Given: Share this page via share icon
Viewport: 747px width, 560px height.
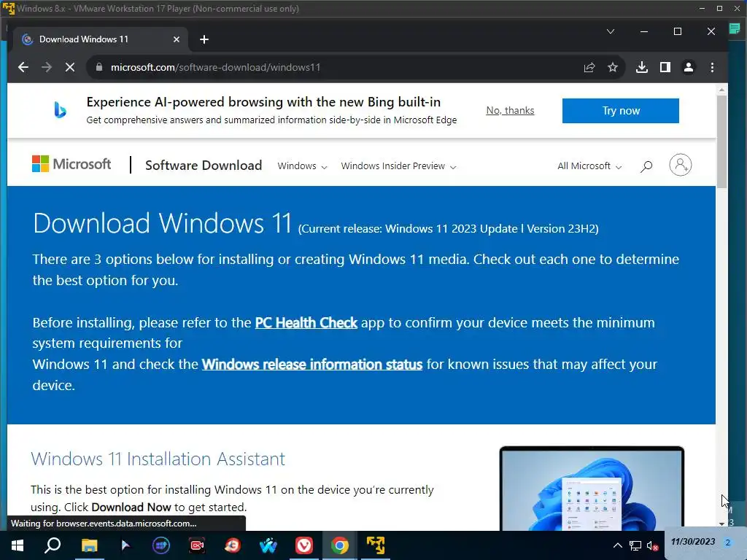Looking at the screenshot, I should [x=589, y=67].
